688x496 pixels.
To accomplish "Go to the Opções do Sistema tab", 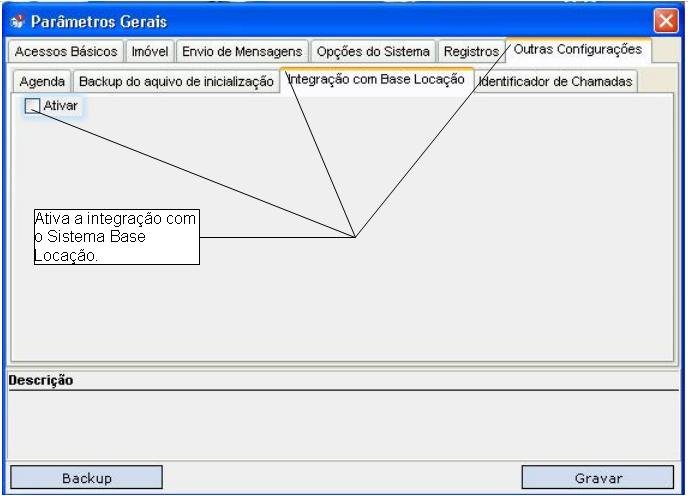I will click(x=372, y=51).
